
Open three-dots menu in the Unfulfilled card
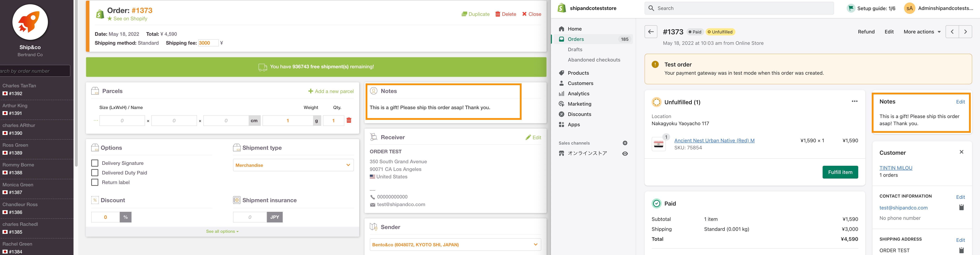coord(855,101)
